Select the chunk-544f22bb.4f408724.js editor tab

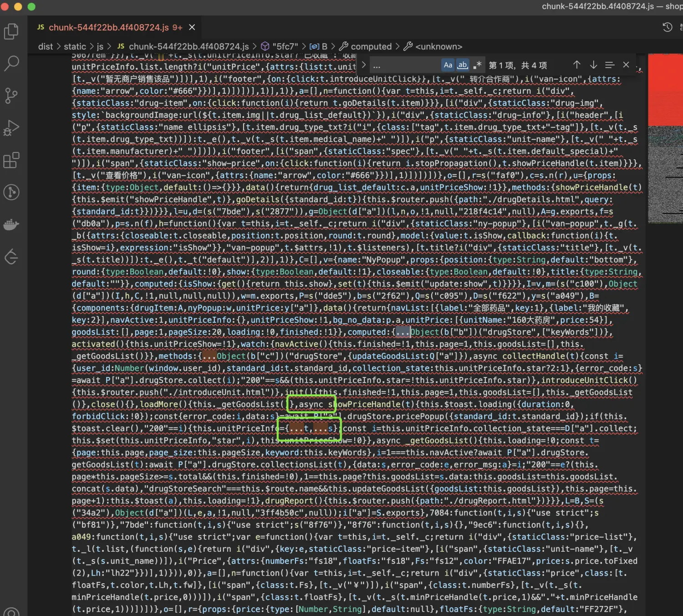click(x=109, y=27)
